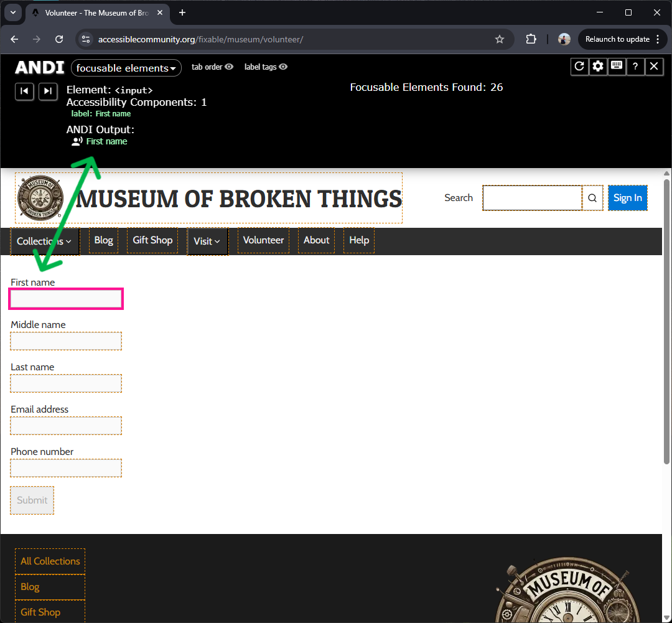
Task: Open the tab search dropdown arrow
Action: coord(13,12)
